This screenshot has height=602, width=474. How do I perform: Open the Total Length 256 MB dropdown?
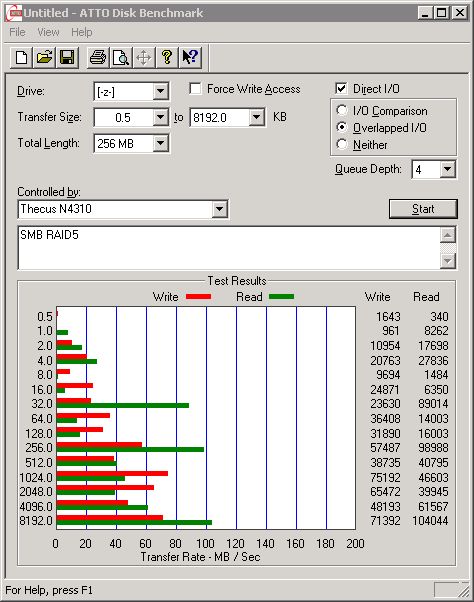(160, 144)
